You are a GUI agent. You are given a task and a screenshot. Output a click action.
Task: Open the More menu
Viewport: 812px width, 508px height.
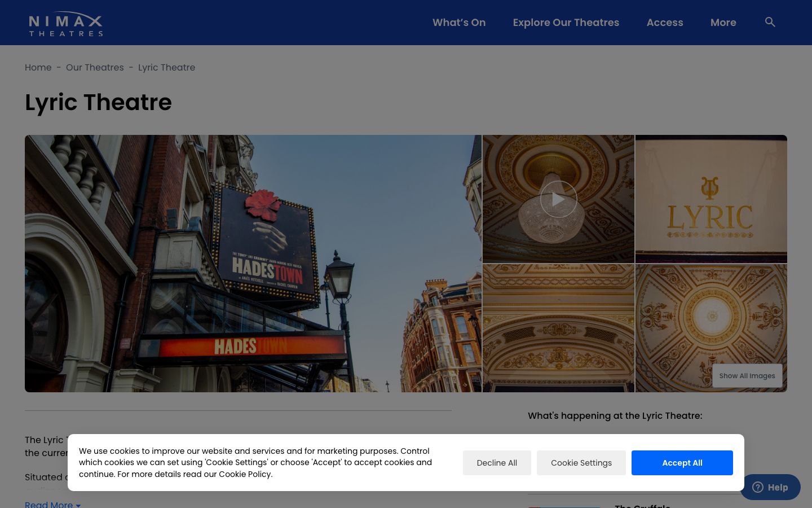(723, 23)
